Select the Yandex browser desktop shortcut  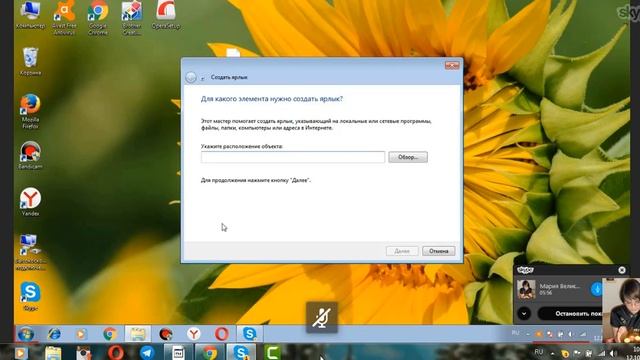coord(30,202)
